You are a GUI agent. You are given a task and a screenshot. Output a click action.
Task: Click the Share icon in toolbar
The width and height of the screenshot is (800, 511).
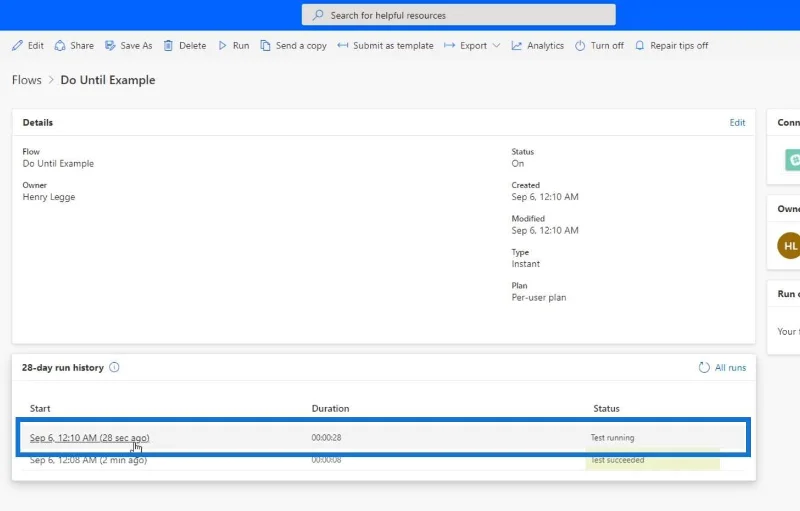(x=60, y=45)
